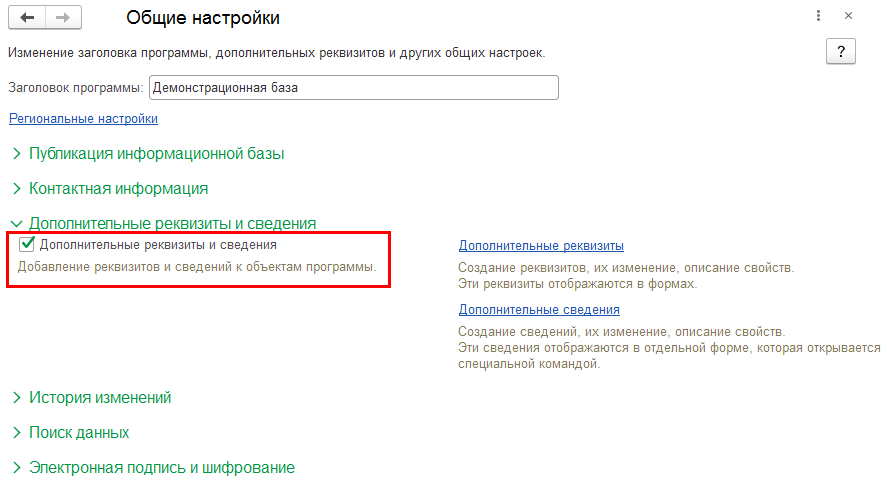The height and width of the screenshot is (485, 888).
Task: Click chevron beside Публикация информационной базы
Action: pos(16,154)
